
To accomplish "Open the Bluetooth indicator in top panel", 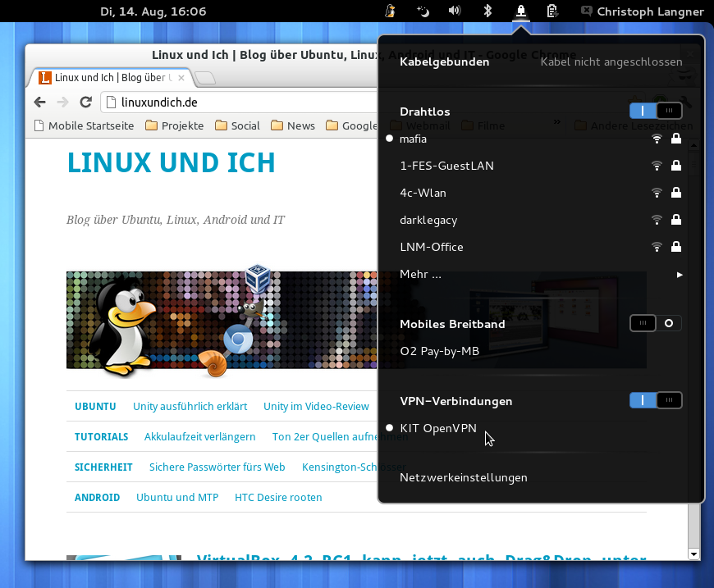I will coord(487,11).
